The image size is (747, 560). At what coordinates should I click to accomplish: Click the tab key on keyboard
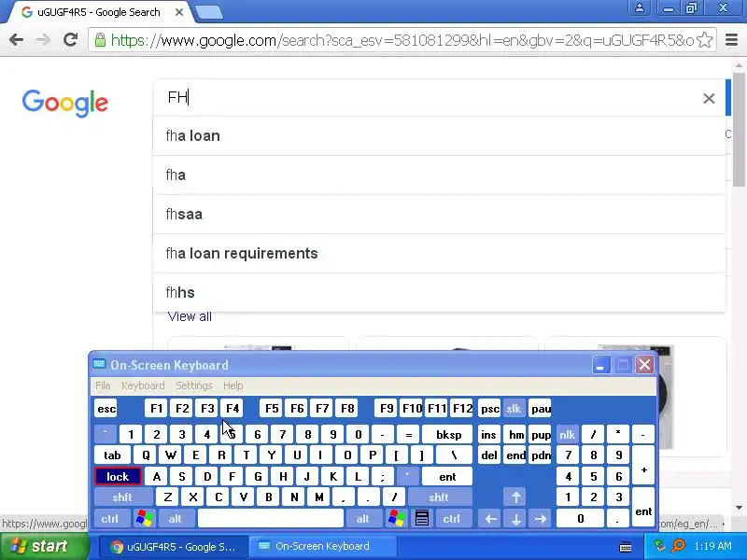click(x=112, y=455)
